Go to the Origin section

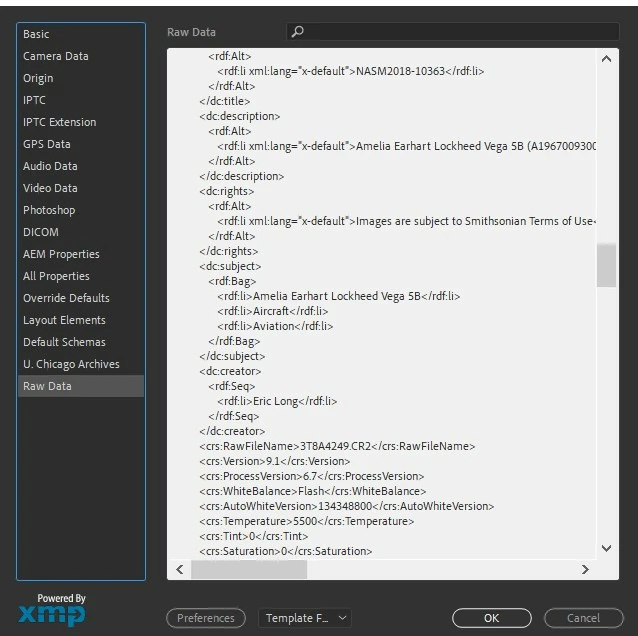pos(81,78)
